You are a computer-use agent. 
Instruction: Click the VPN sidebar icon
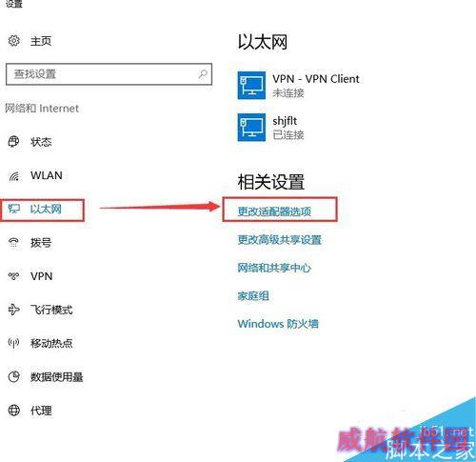[13, 276]
